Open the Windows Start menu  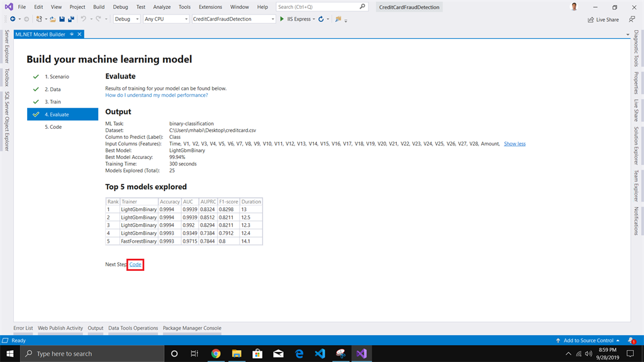pos(10,353)
